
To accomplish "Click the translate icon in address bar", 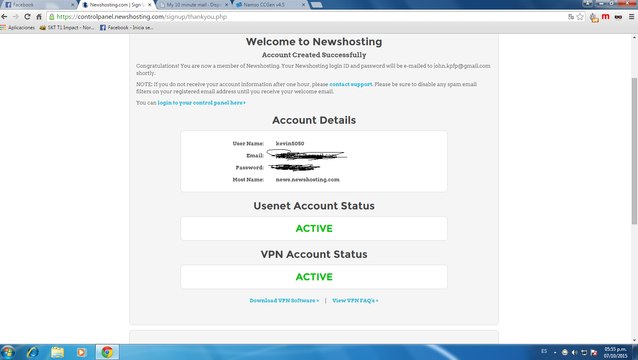I will [x=571, y=17].
